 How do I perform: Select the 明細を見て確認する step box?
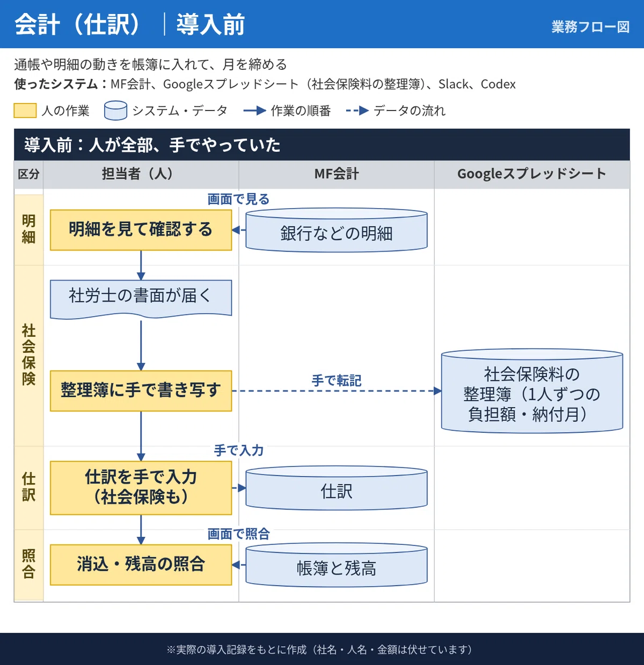[141, 230]
